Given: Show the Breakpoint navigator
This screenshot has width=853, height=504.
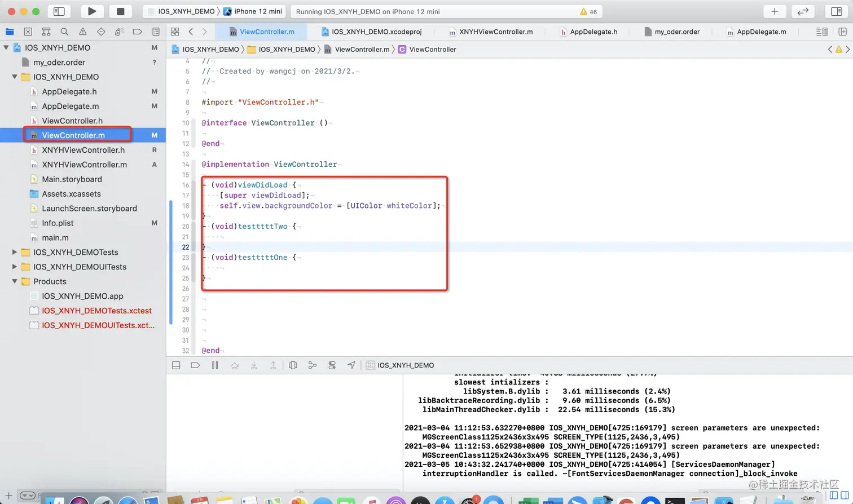Looking at the screenshot, I should point(137,32).
